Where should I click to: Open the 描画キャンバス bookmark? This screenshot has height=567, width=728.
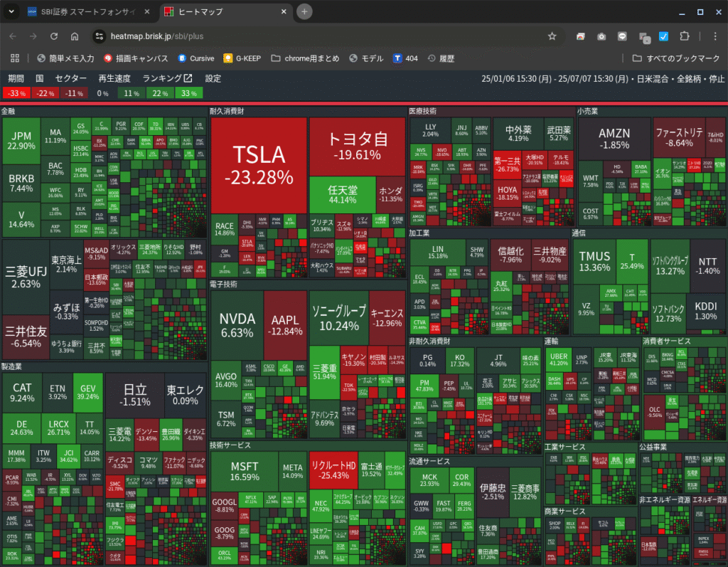pos(136,58)
